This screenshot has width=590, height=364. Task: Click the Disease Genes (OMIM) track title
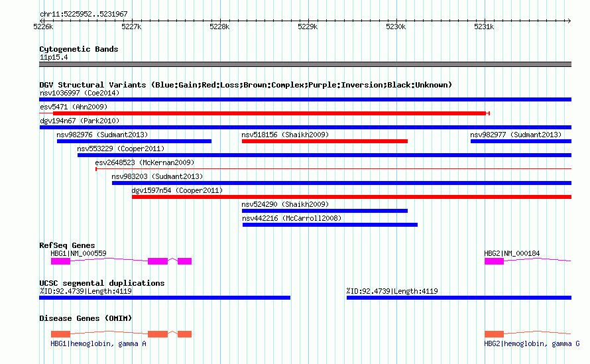pos(86,318)
